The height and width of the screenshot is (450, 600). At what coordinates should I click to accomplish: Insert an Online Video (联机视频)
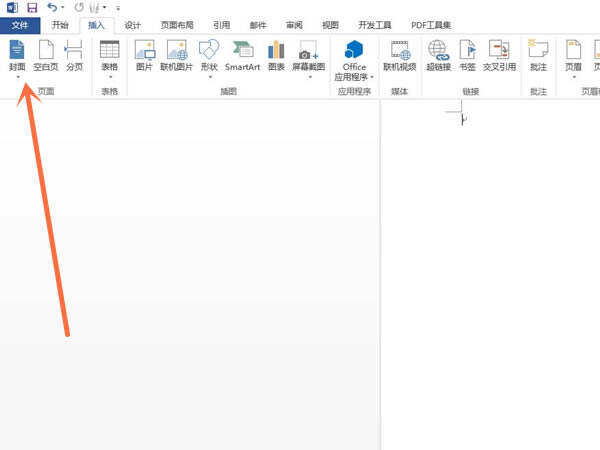pyautogui.click(x=399, y=56)
